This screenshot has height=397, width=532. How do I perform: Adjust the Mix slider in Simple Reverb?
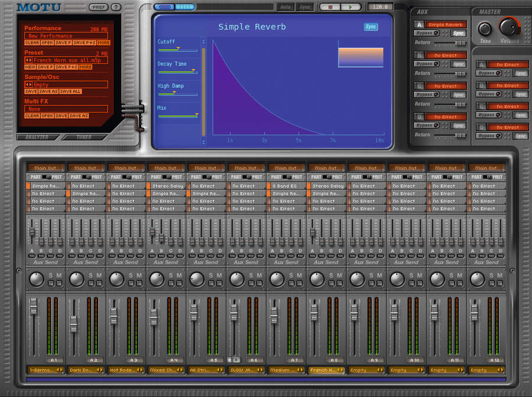tap(178, 116)
